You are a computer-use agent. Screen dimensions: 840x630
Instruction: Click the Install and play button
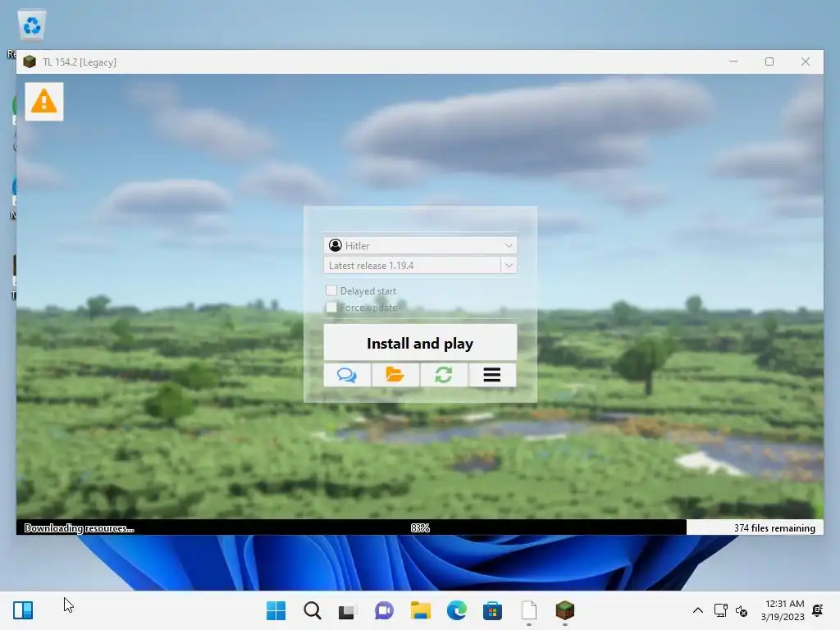[420, 343]
